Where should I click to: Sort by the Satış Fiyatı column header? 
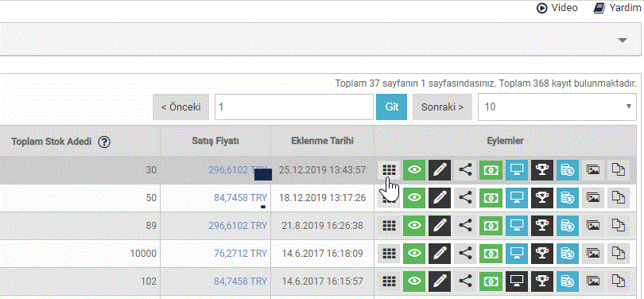(x=215, y=141)
